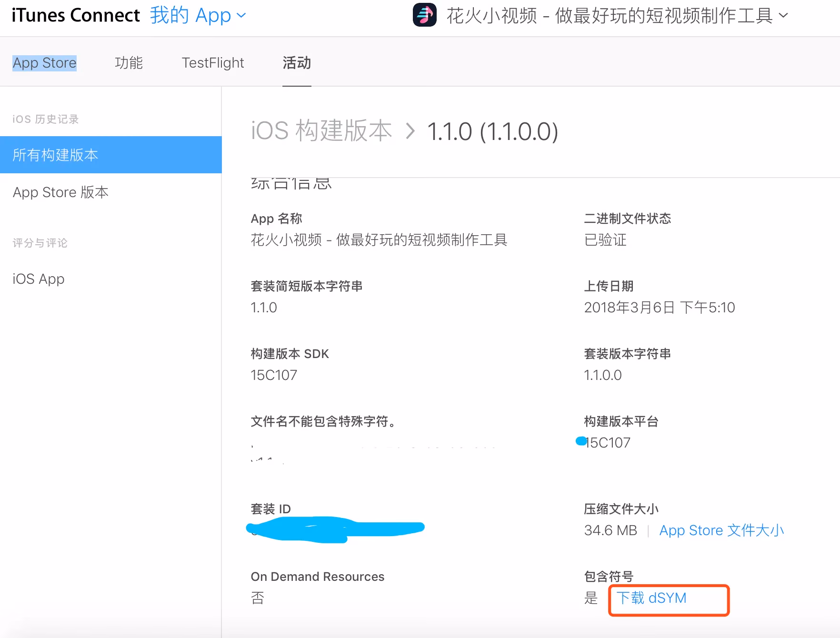The width and height of the screenshot is (840, 638).
Task: Click the 15C107 value under 构建版本 SDK
Action: click(274, 375)
